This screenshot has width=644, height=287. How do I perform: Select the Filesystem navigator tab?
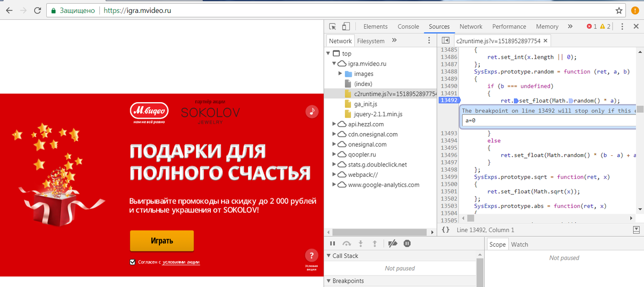coord(371,41)
